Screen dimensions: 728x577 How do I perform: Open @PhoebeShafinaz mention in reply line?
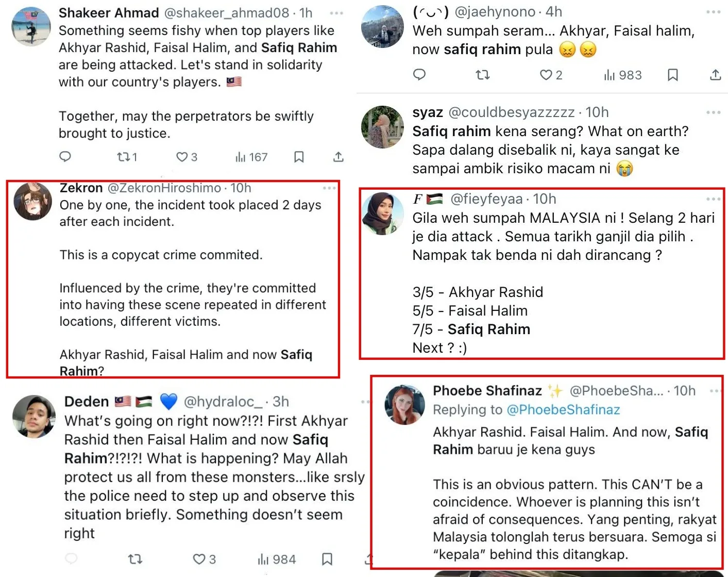(x=563, y=410)
